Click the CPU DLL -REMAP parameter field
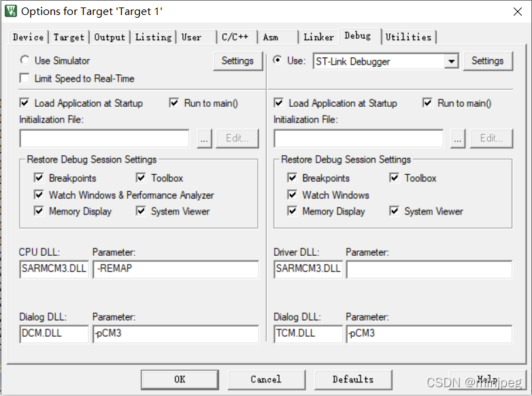 [176, 269]
